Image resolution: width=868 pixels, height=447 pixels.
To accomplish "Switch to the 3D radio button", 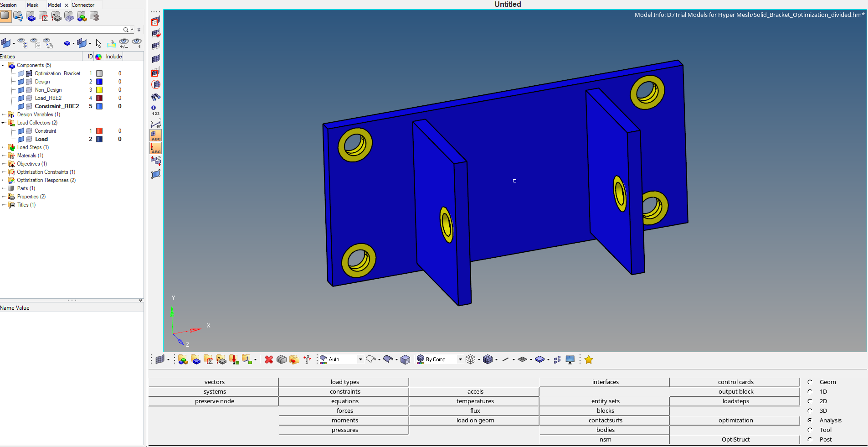I will click(x=810, y=411).
